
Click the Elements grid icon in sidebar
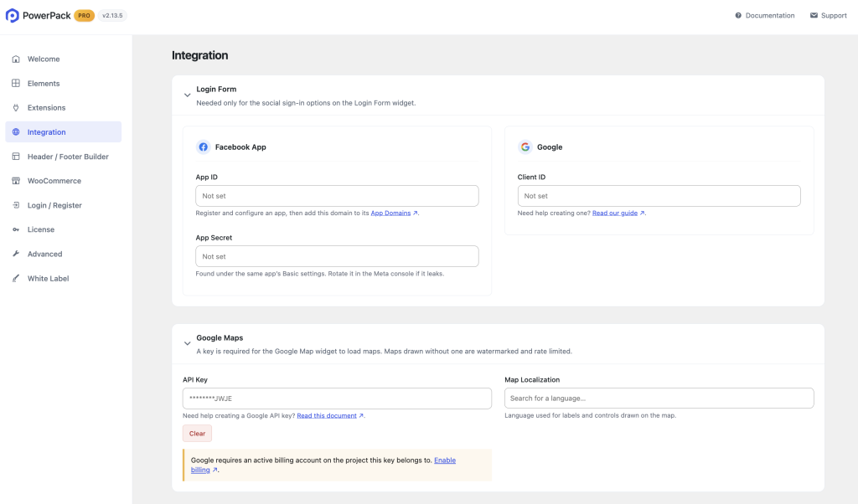pyautogui.click(x=16, y=83)
